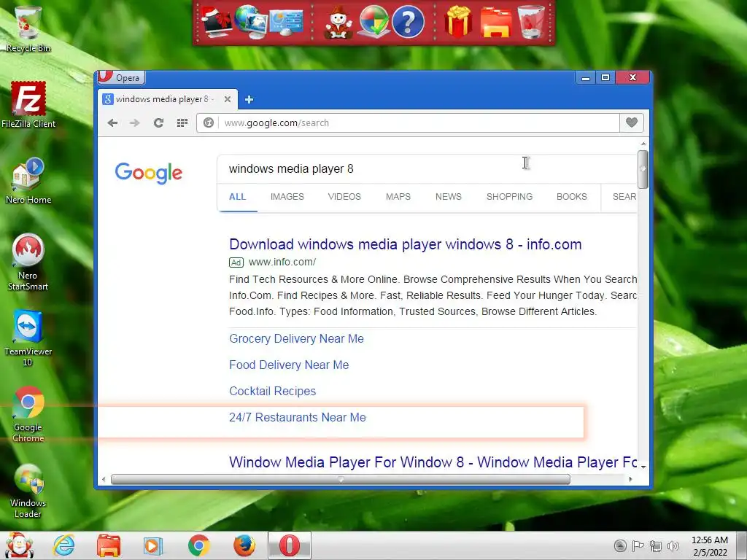Image resolution: width=747 pixels, height=560 pixels.
Task: Click the Google logo
Action: click(148, 173)
